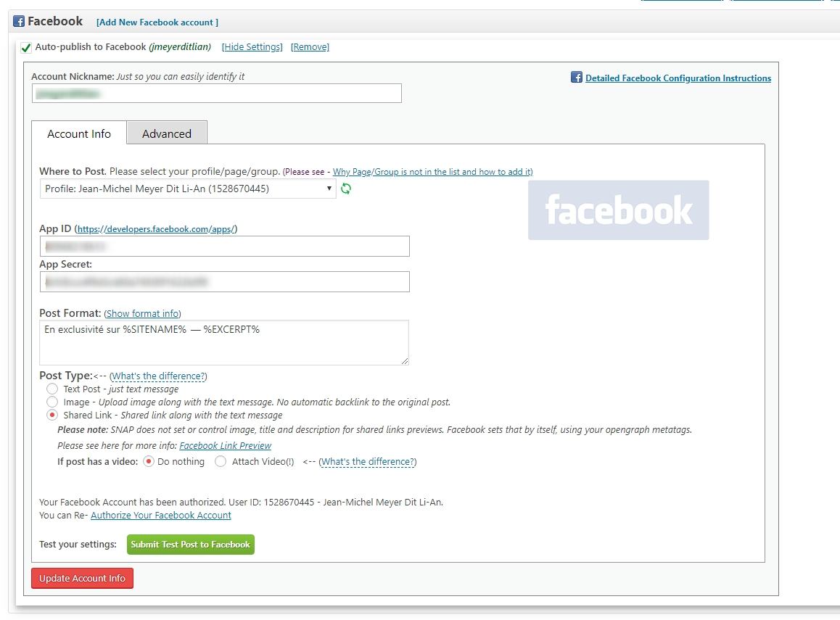The height and width of the screenshot is (620, 840).
Task: Switch to the Advanced tab
Action: [x=167, y=133]
